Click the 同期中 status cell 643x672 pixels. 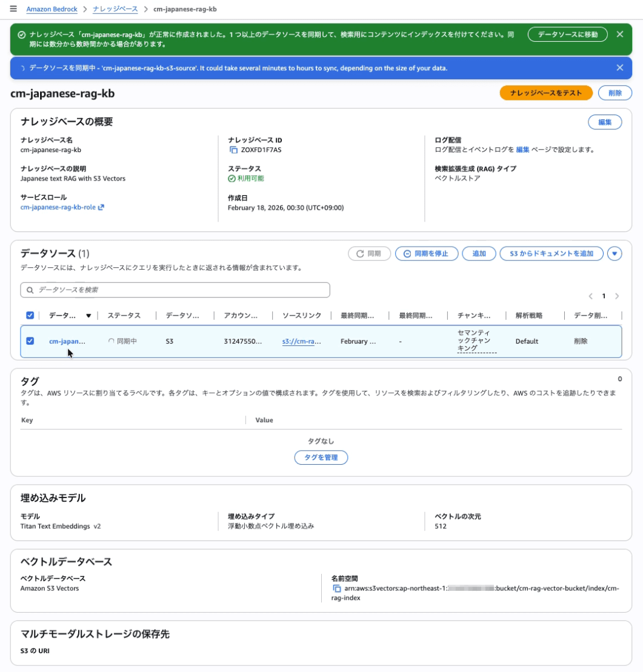click(122, 341)
